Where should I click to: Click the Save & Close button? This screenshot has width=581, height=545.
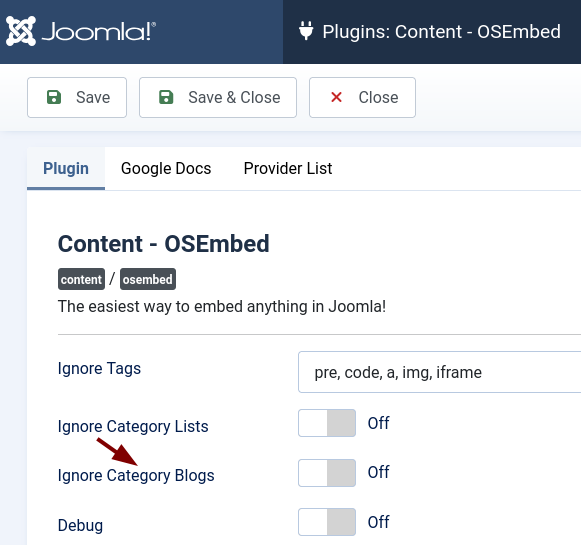point(218,97)
